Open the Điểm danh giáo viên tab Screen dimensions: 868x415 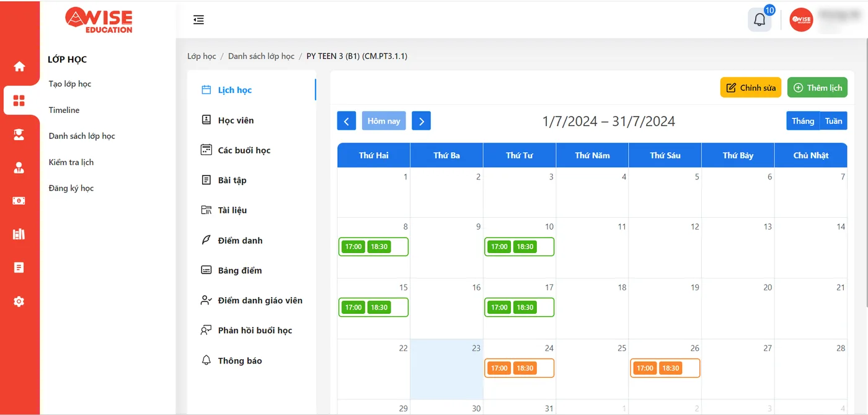click(252, 300)
